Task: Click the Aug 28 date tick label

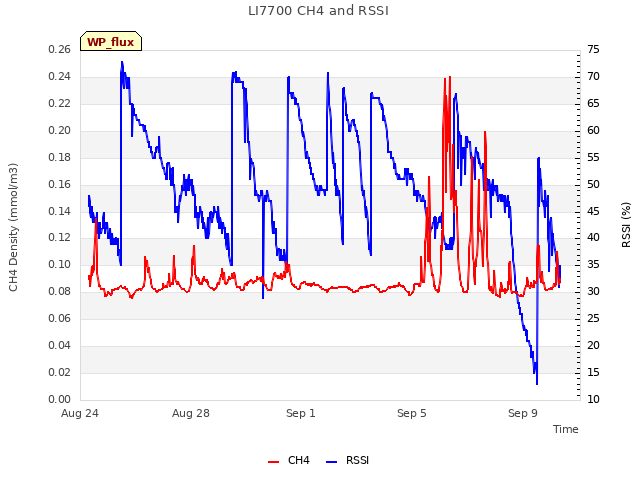Action: pos(191,413)
